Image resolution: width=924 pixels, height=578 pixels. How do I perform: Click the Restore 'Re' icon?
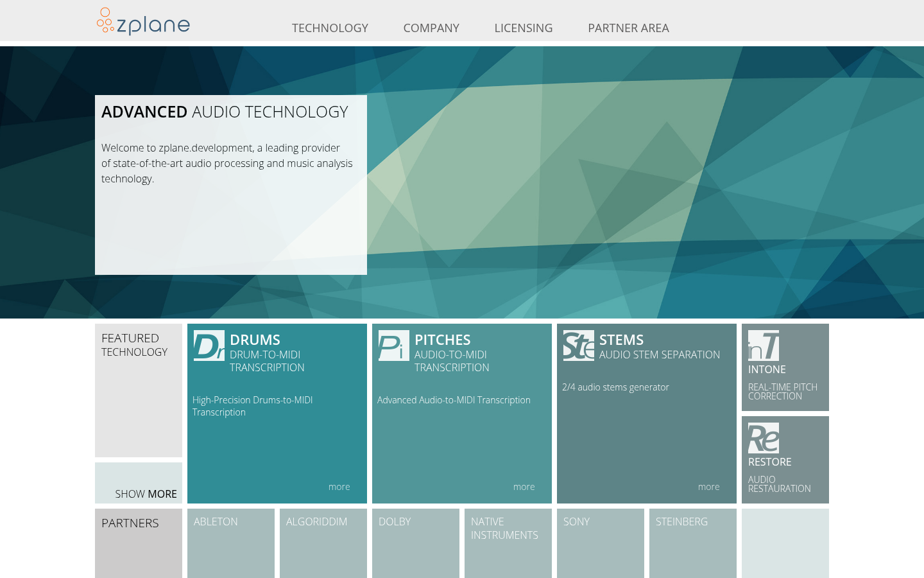pyautogui.click(x=764, y=438)
